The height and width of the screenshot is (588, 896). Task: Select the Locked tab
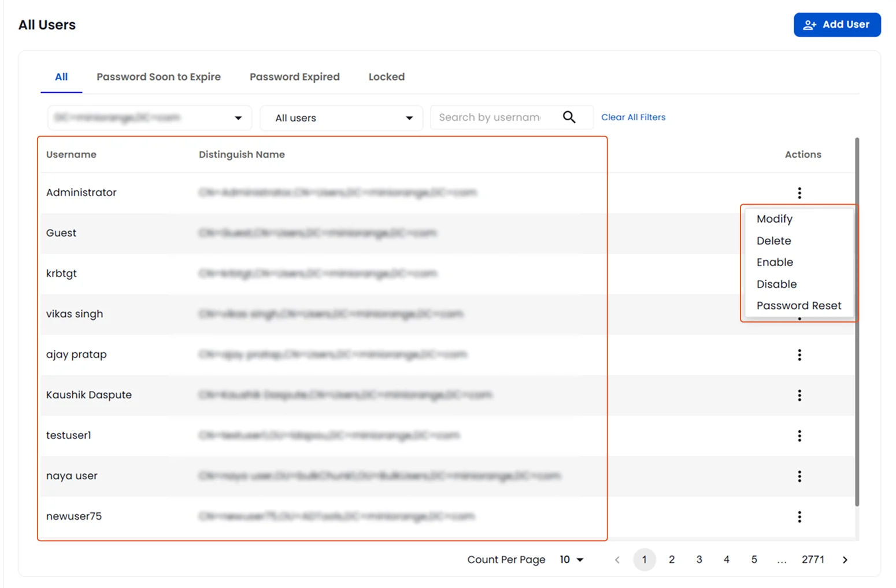point(386,76)
